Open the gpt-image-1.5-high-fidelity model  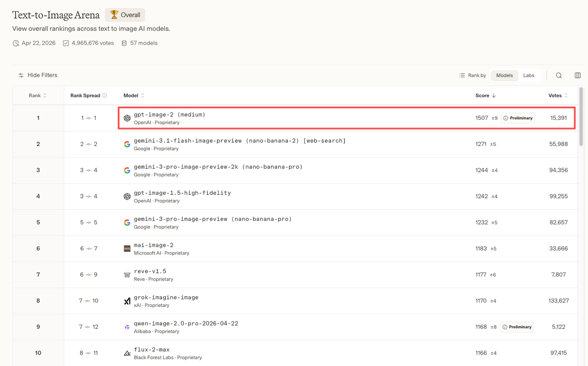182,193
